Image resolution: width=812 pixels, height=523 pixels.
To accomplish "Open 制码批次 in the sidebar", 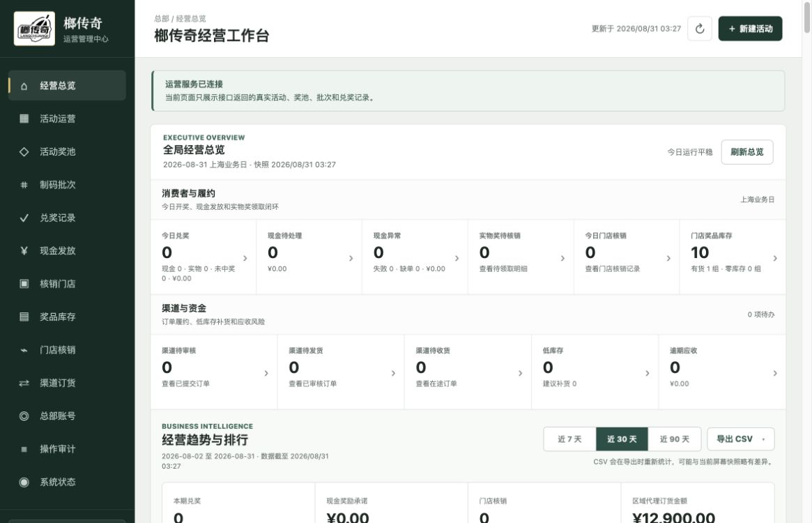I will pos(67,185).
